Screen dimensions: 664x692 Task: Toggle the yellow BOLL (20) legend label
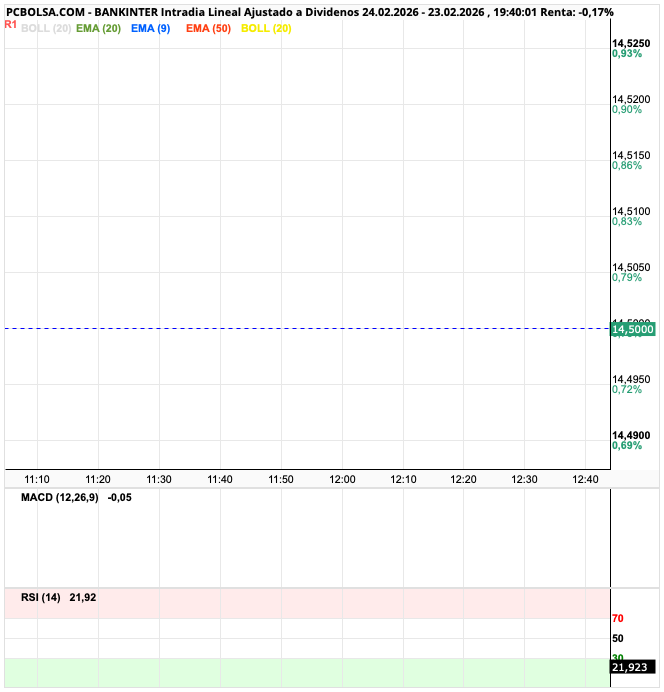tap(266, 28)
